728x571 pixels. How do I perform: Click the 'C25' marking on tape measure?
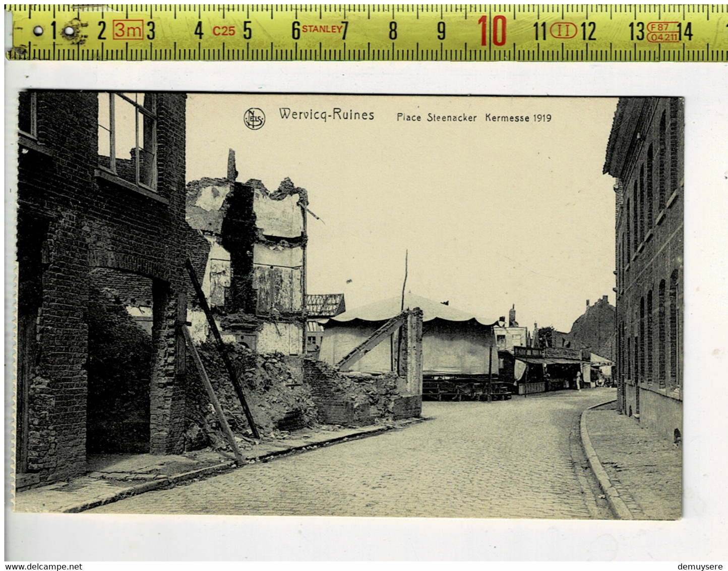pos(224,31)
